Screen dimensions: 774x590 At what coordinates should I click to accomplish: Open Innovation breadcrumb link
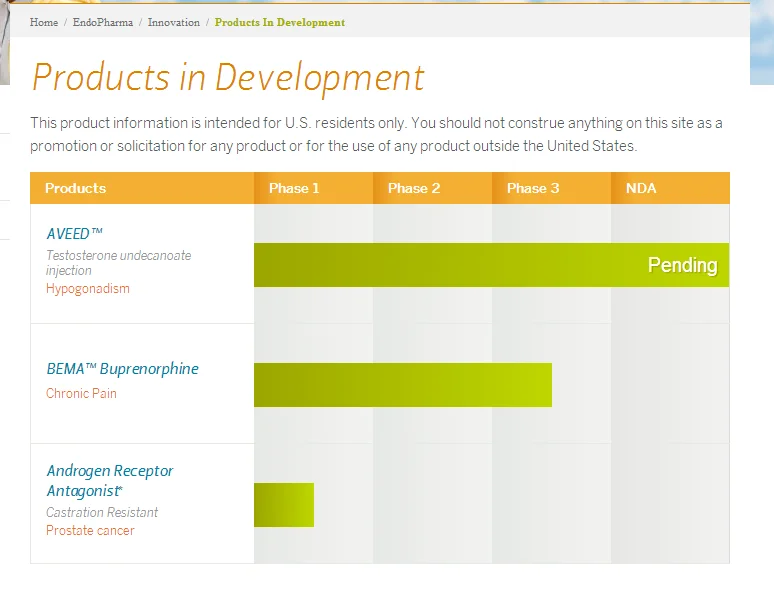174,22
